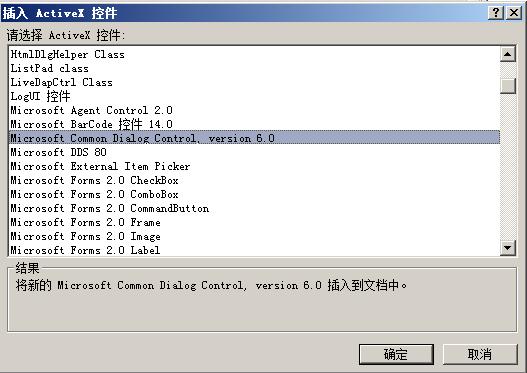Click the 确定 button
Screen dimensions: 527x373
(x=396, y=354)
